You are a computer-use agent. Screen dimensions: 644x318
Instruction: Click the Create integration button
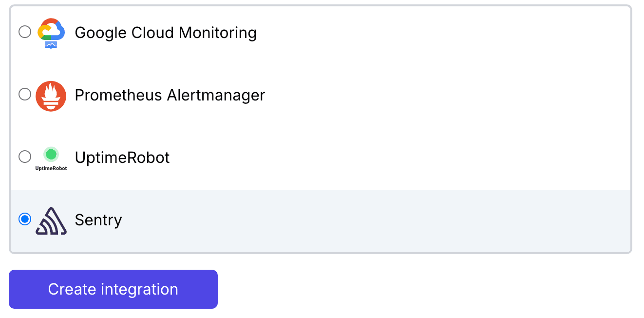tap(113, 289)
